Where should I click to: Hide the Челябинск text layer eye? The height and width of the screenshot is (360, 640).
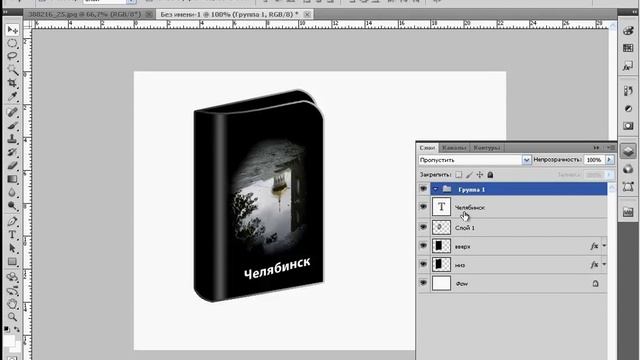click(x=423, y=207)
